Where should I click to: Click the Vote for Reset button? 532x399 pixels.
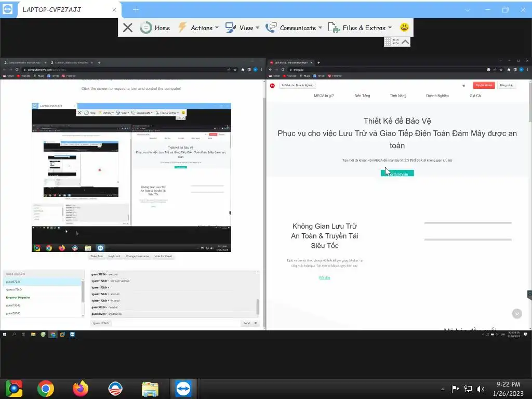163,256
